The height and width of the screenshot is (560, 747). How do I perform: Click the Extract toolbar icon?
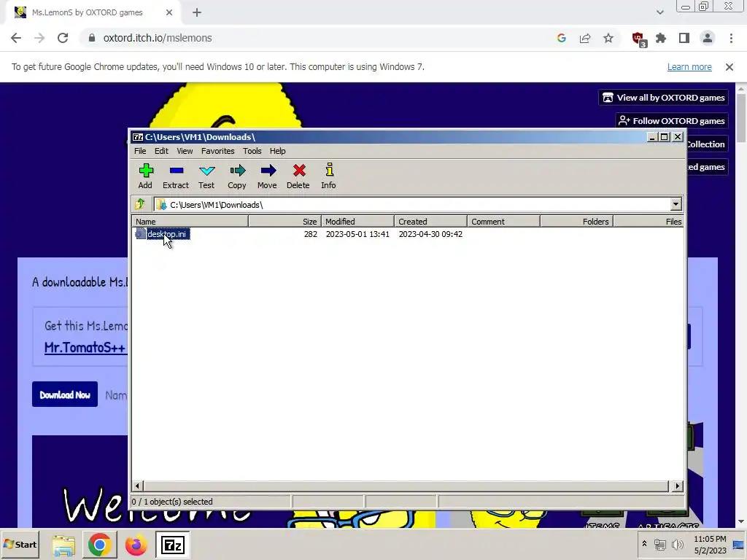176,176
